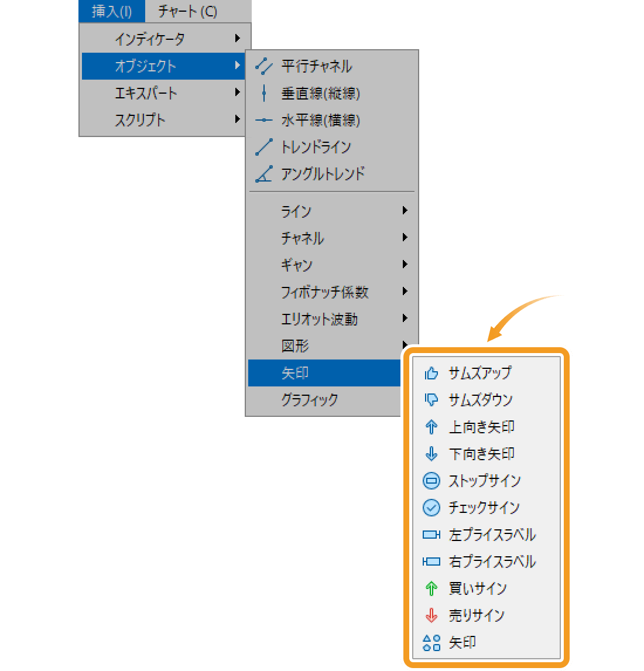Click the 矢印 label at the submenu bottom
Image resolution: width=644 pixels, height=671 pixels.
pyautogui.click(x=462, y=642)
